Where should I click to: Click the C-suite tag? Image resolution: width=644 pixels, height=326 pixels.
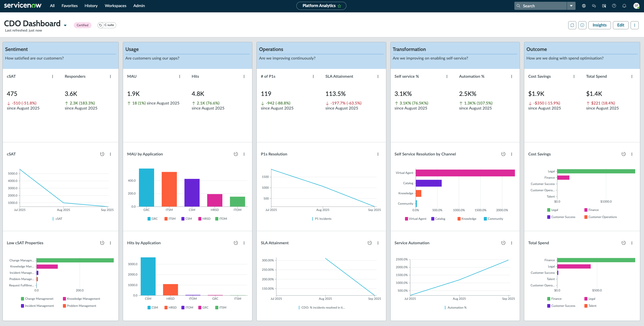pos(107,25)
